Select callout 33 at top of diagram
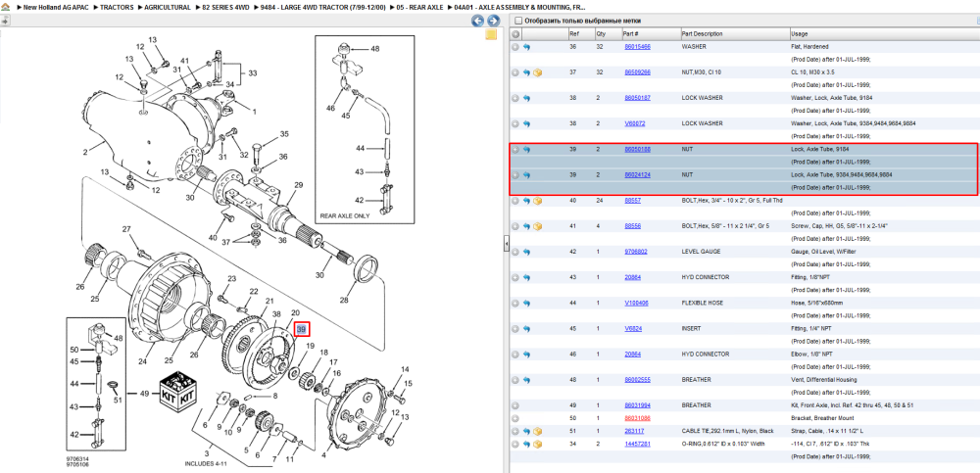980x473 pixels. click(252, 73)
